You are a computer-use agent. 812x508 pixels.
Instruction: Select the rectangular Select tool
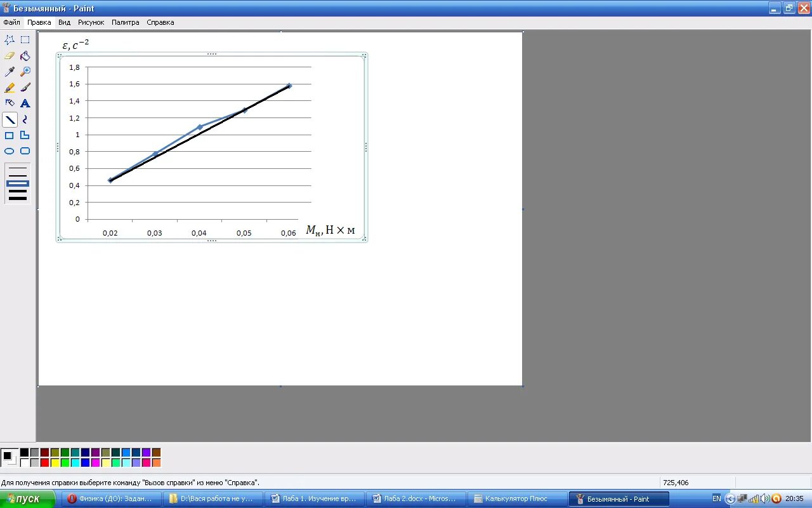tap(25, 39)
